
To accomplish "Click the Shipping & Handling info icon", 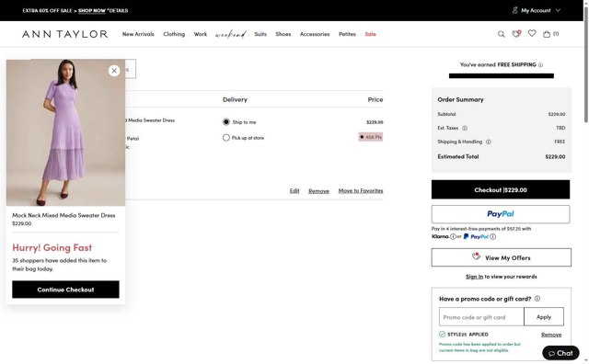I will click(489, 142).
